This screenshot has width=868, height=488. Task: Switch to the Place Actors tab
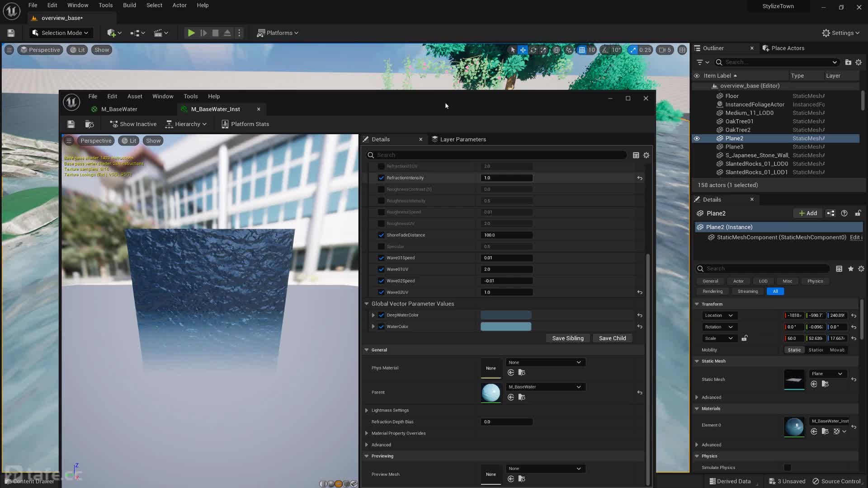pyautogui.click(x=783, y=48)
